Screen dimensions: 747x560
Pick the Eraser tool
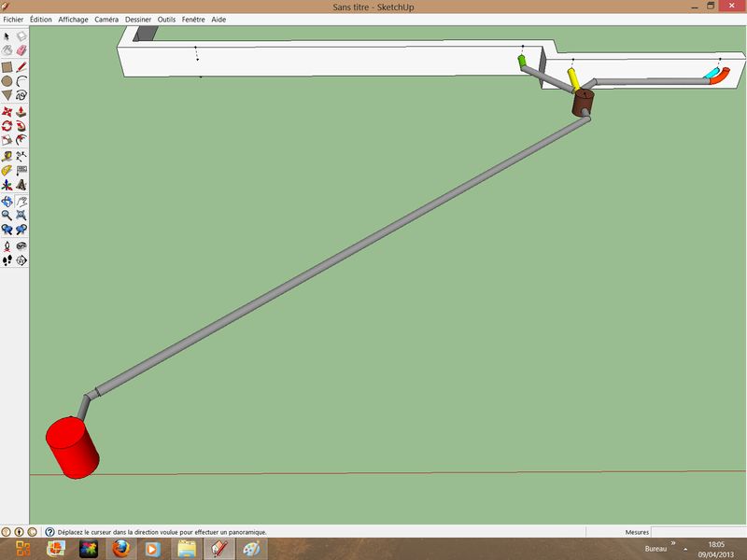(21, 50)
